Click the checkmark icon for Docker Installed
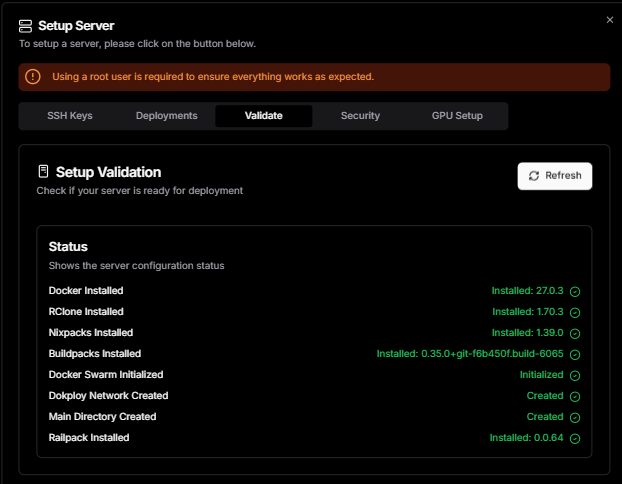The image size is (622, 484). click(575, 291)
